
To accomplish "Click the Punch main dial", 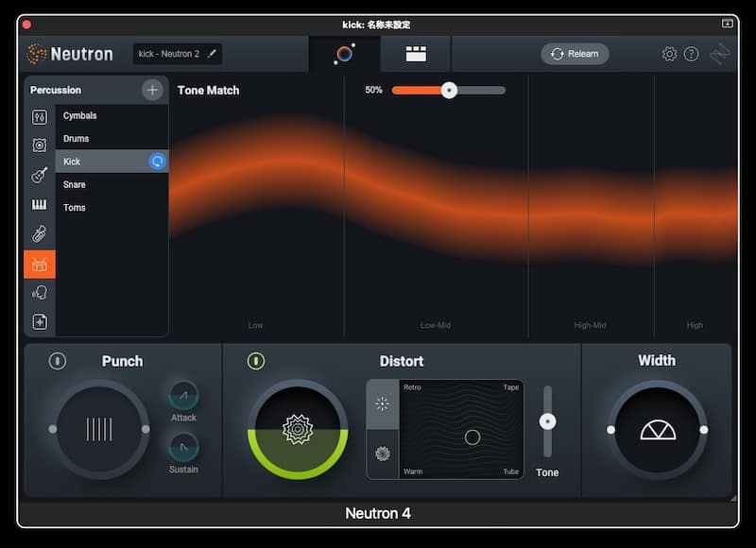I will pyautogui.click(x=99, y=430).
